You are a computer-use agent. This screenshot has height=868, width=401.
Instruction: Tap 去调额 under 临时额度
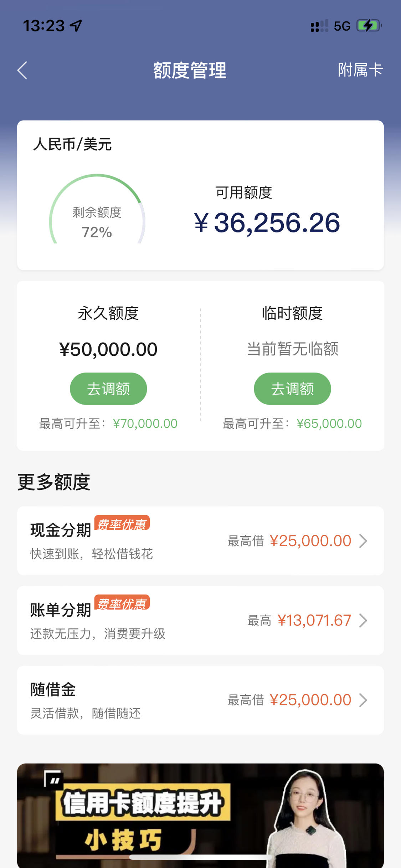click(x=292, y=389)
